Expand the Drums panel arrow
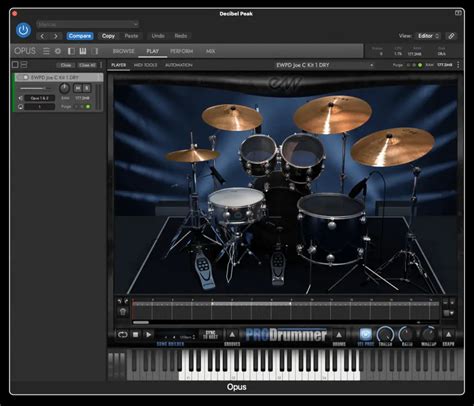 pyautogui.click(x=339, y=335)
